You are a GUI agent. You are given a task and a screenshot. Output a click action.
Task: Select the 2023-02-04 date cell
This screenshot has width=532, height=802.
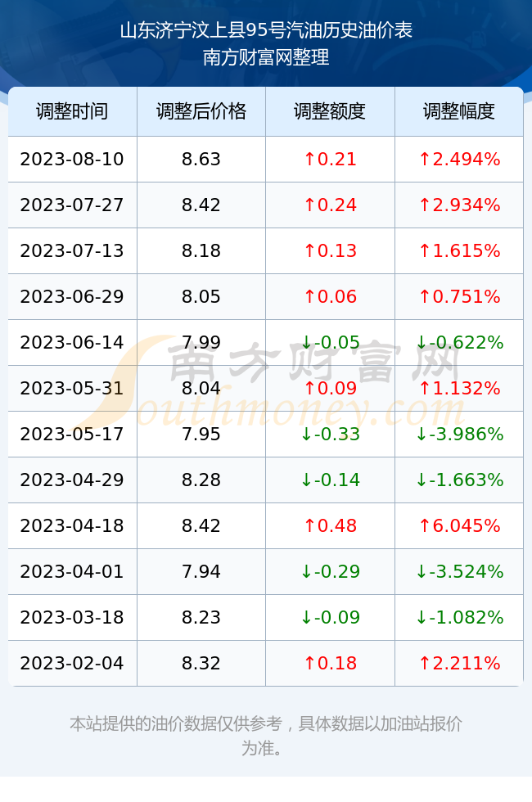click(x=72, y=664)
